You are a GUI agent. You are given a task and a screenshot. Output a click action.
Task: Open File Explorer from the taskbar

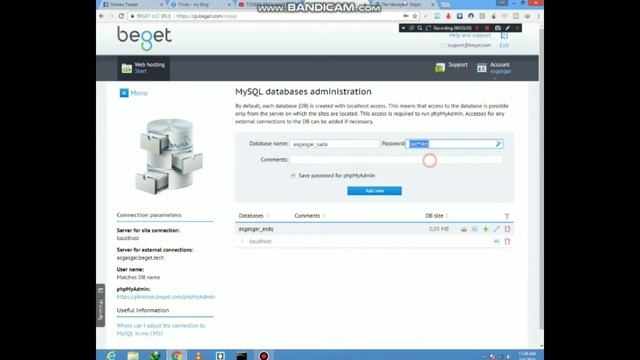click(133, 356)
